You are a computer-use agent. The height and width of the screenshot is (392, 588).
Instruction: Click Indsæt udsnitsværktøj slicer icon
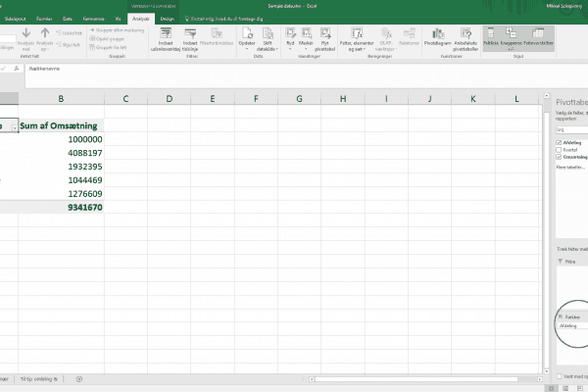(x=166, y=37)
